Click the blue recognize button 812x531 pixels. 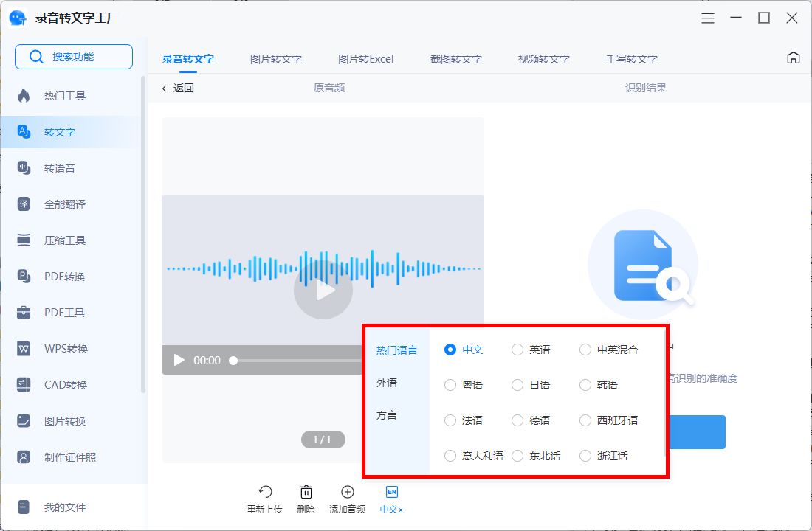(697, 432)
